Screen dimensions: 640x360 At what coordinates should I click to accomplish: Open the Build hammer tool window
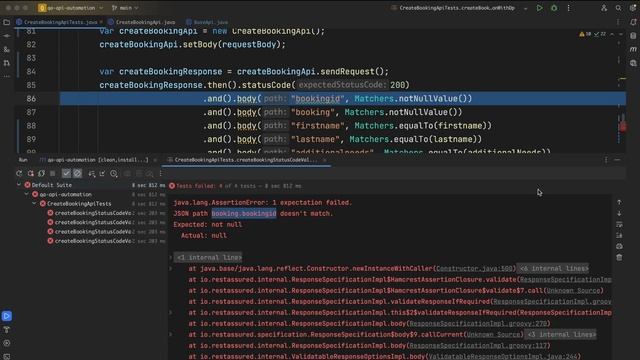tap(7, 329)
